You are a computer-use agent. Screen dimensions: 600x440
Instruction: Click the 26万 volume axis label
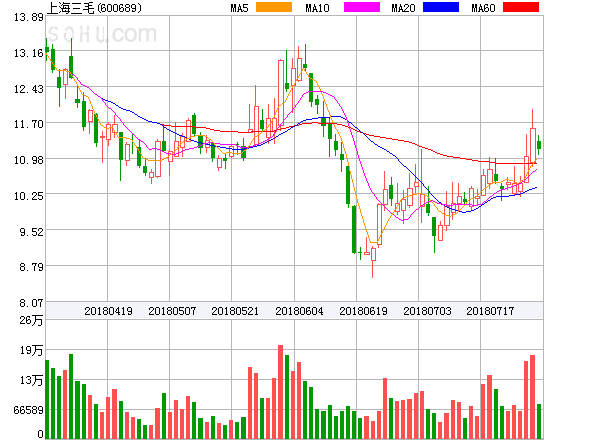[31, 320]
